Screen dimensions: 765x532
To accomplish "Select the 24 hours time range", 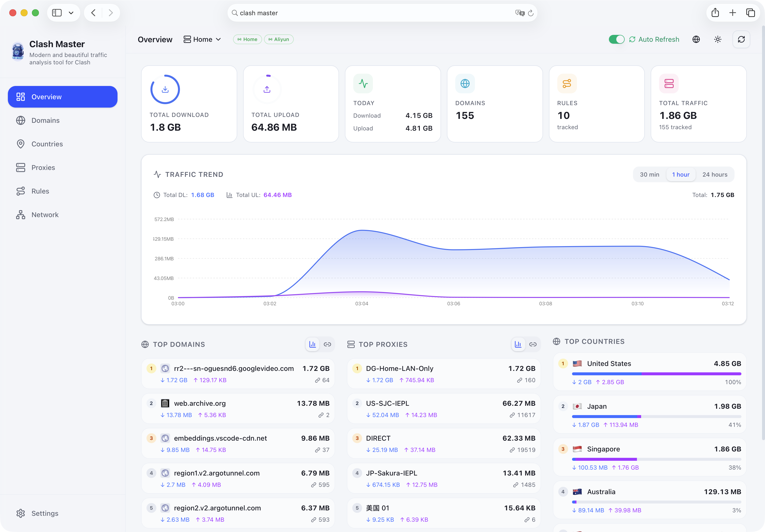I will pyautogui.click(x=715, y=174).
